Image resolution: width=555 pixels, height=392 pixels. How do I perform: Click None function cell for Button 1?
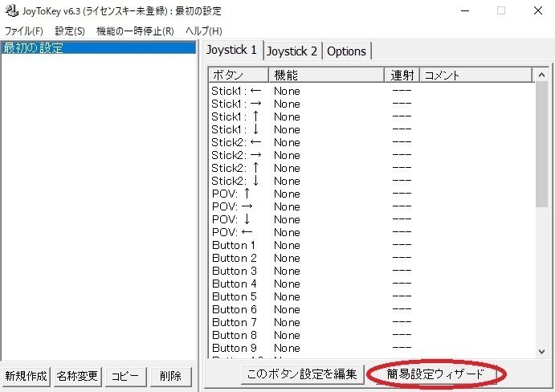pyautogui.click(x=287, y=245)
